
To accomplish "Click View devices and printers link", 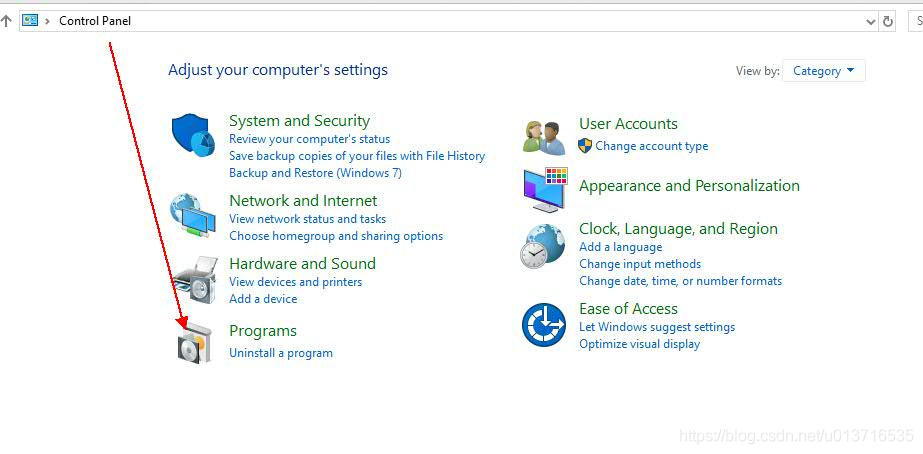I will click(295, 282).
